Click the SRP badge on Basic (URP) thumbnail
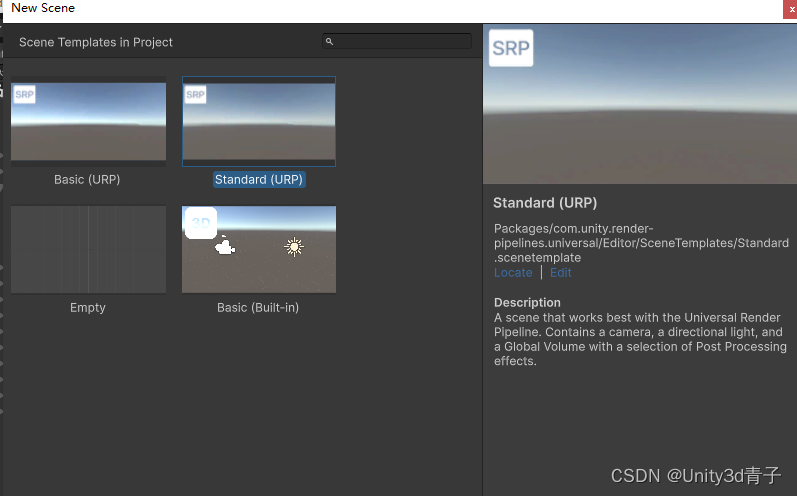 [x=24, y=94]
